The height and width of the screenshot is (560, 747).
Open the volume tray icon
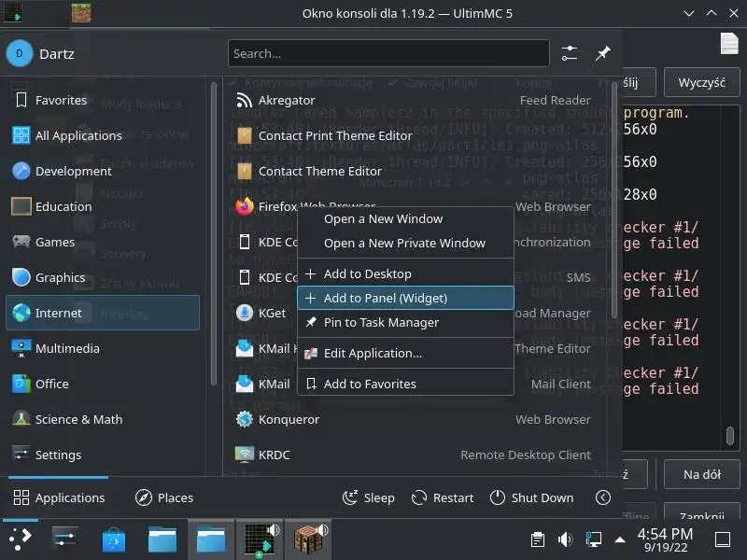coord(565,539)
